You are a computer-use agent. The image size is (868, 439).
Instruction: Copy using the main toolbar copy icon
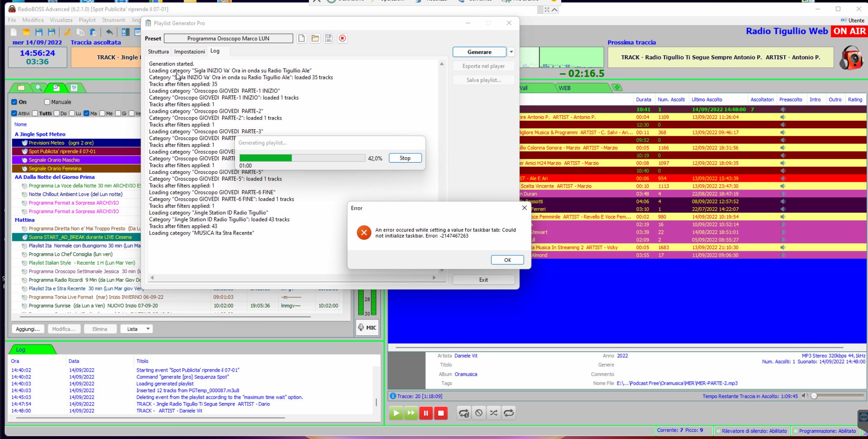80,32
